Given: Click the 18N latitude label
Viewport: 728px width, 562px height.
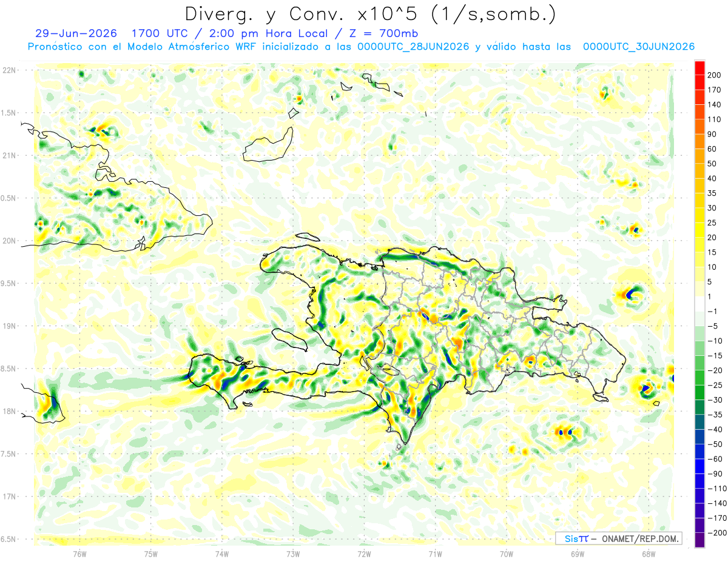Looking at the screenshot, I should click(10, 411).
